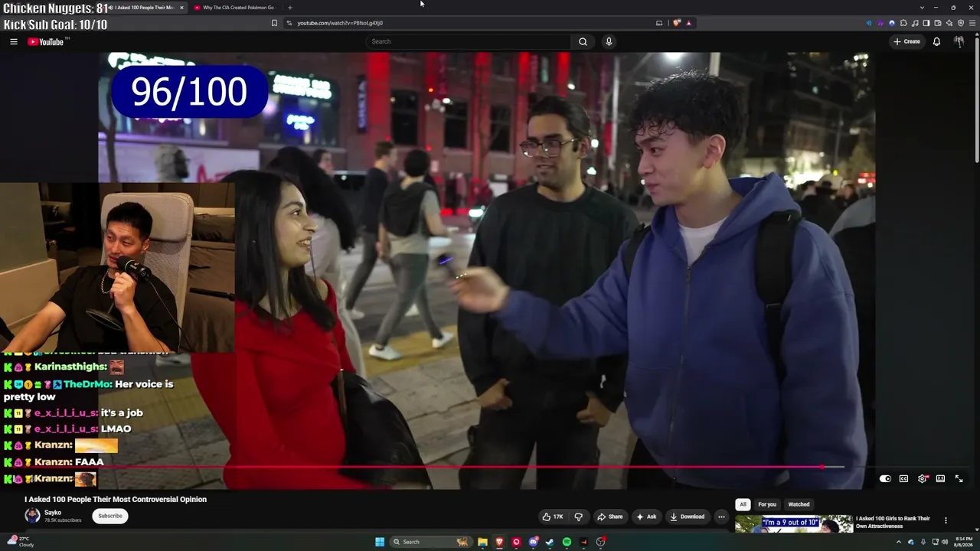Open the taskbar clock showing 8:14 PM

tap(962, 542)
